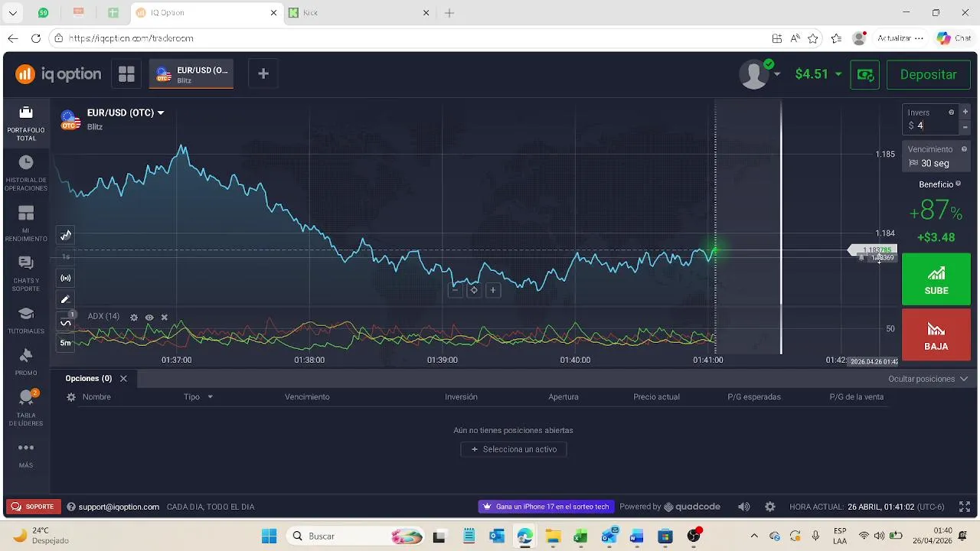The width and height of the screenshot is (980, 551).
Task: Close the Opciones (0) tab
Action: point(123,379)
